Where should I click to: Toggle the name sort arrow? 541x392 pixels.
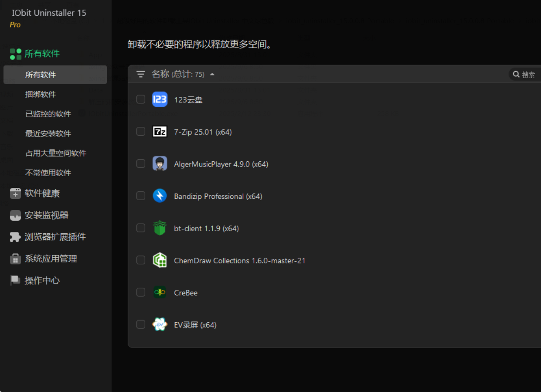coord(212,75)
